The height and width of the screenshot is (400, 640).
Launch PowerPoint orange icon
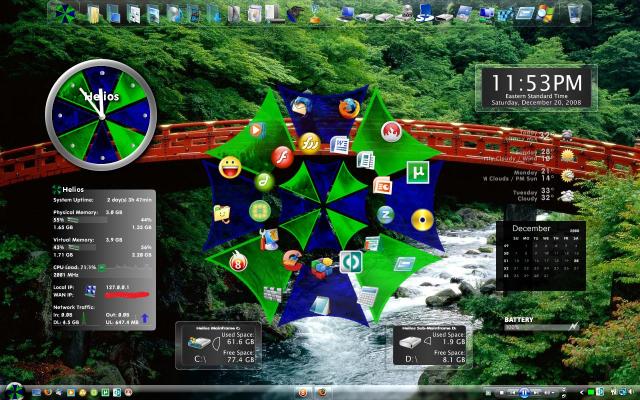382,186
